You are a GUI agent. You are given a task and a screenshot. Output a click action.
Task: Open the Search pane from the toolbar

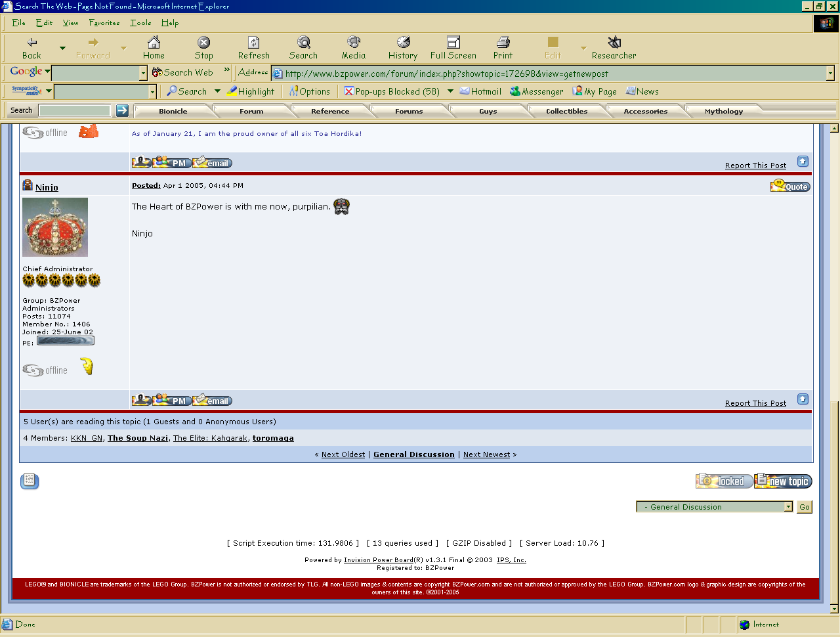click(303, 49)
